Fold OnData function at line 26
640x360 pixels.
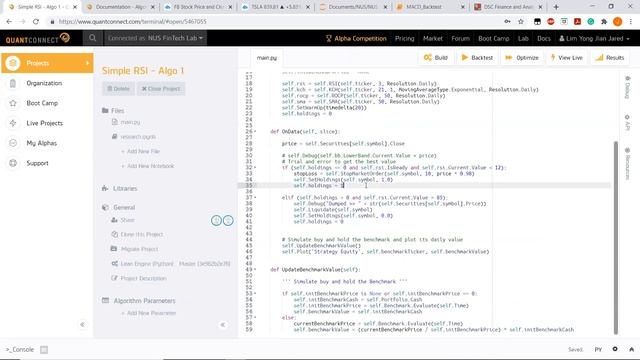tap(256, 131)
